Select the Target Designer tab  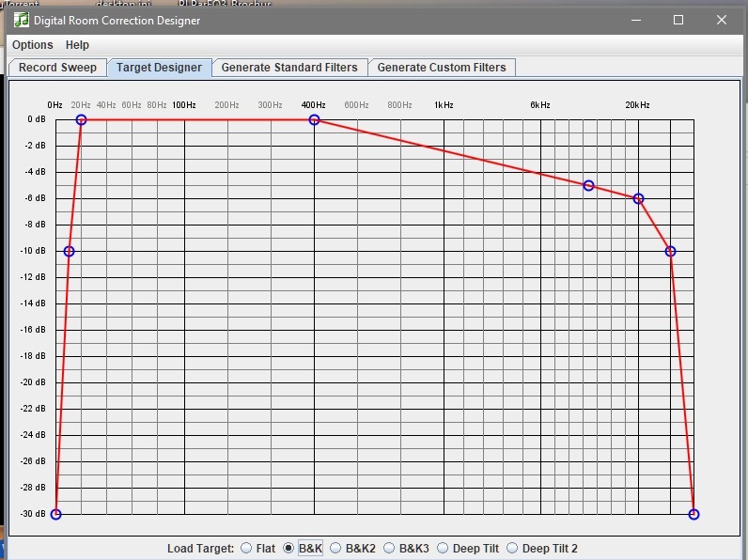pos(160,68)
